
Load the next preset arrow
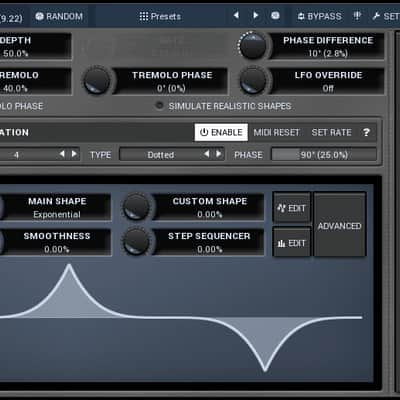pos(255,15)
